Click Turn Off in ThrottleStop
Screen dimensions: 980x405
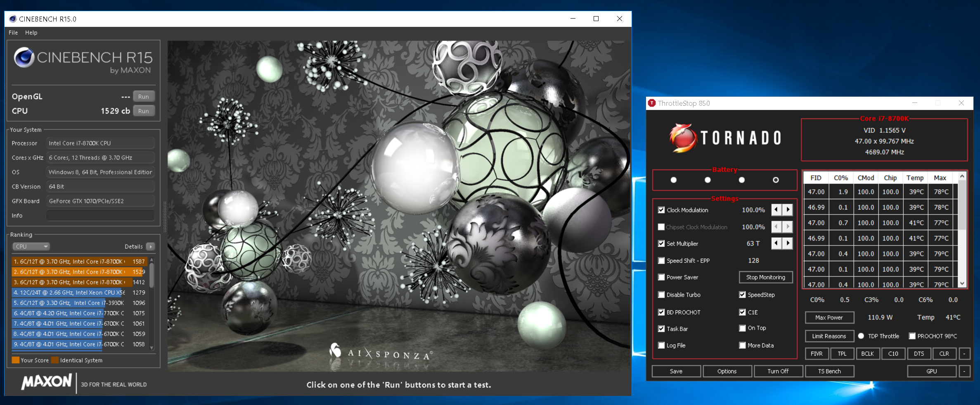pyautogui.click(x=778, y=371)
